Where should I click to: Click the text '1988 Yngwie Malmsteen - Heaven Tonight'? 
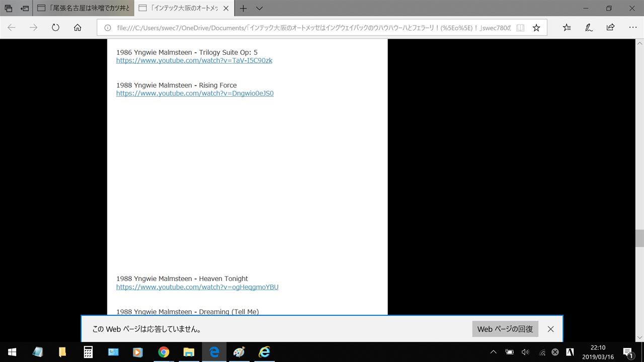(x=182, y=279)
